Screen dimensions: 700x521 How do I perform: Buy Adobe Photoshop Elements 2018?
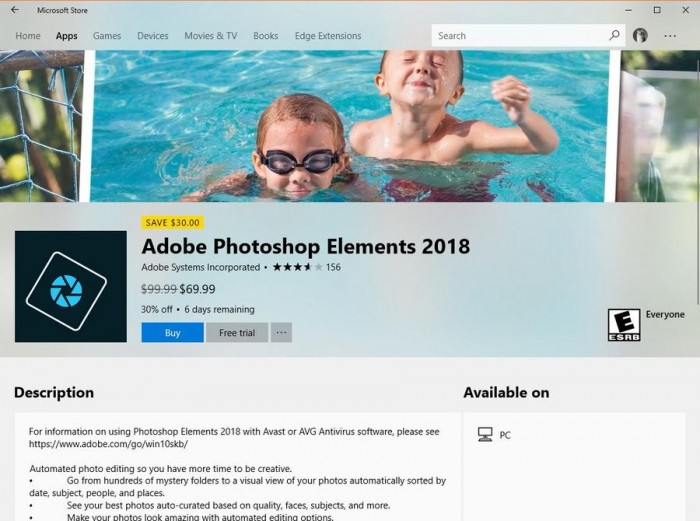[x=173, y=333]
